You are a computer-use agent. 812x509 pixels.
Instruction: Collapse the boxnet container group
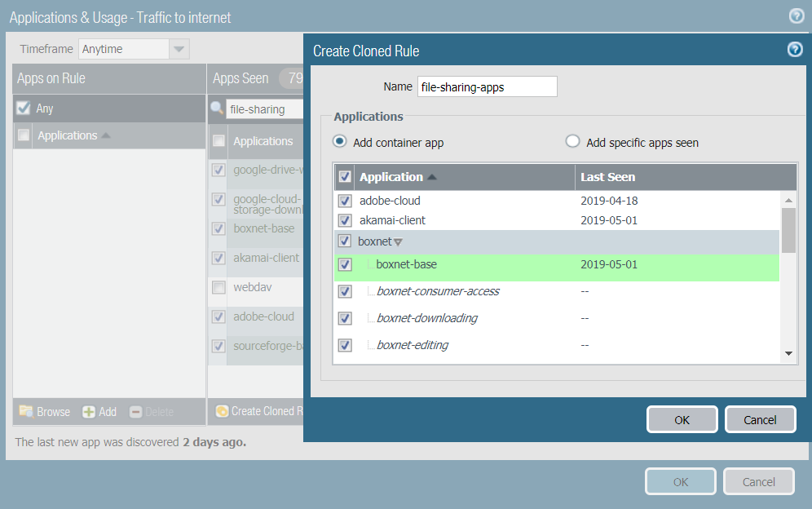[399, 242]
